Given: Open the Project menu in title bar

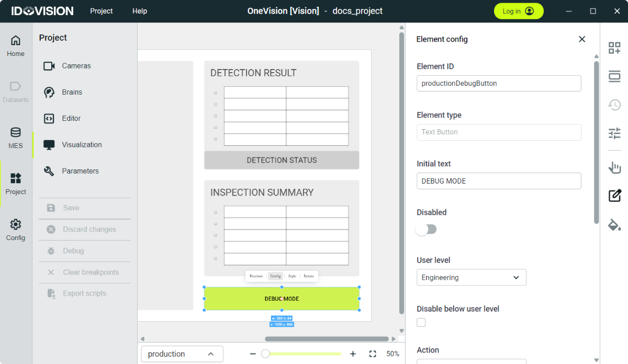Looking at the screenshot, I should click(x=101, y=11).
